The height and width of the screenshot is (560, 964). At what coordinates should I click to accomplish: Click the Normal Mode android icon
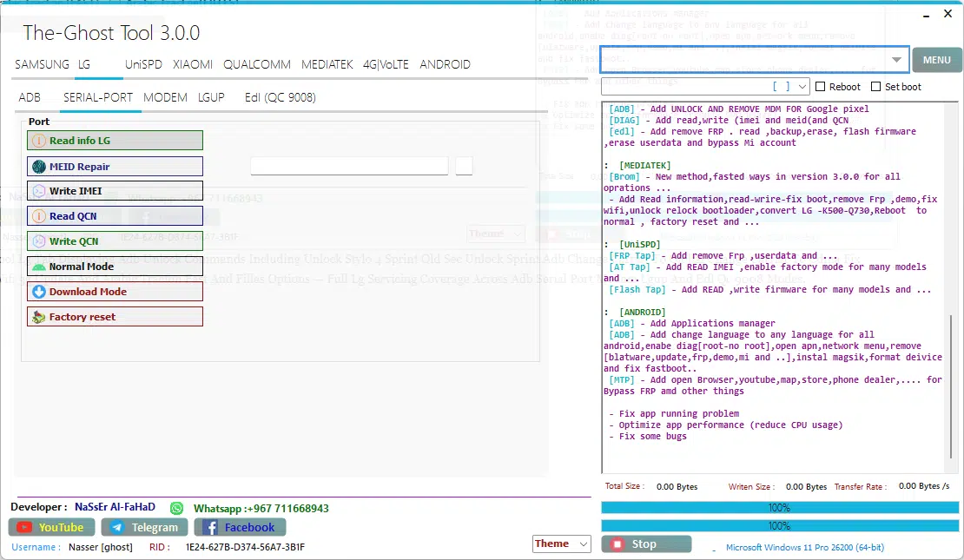[x=39, y=267]
